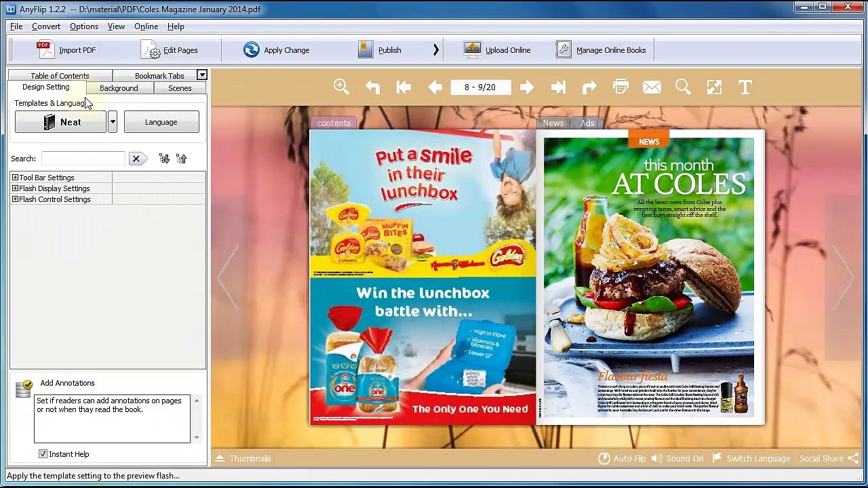Click Apply Change in toolbar
The image size is (868, 488).
pos(277,50)
